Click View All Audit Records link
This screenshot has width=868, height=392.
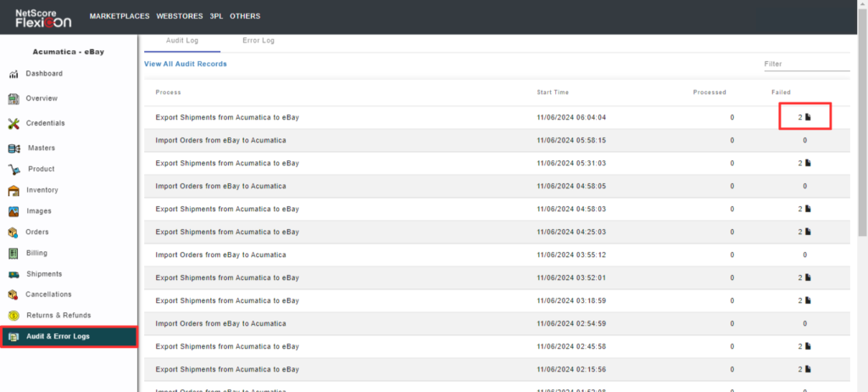185,64
